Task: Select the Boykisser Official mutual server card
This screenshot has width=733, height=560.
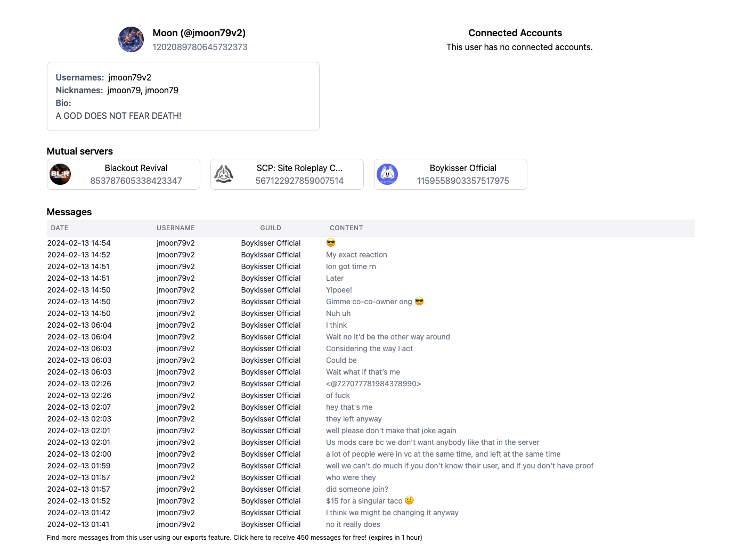Action: tap(451, 174)
